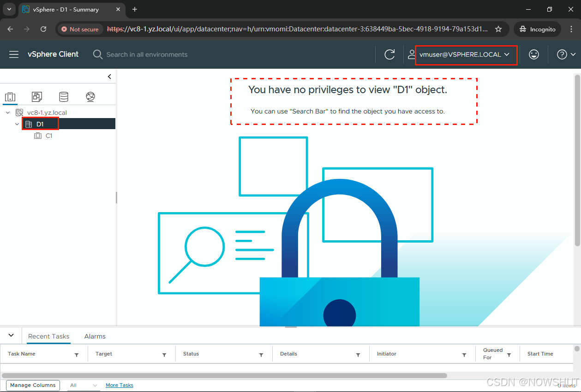This screenshot has height=392, width=581.
Task: Switch to the Storage inventory view
Action: 64,97
